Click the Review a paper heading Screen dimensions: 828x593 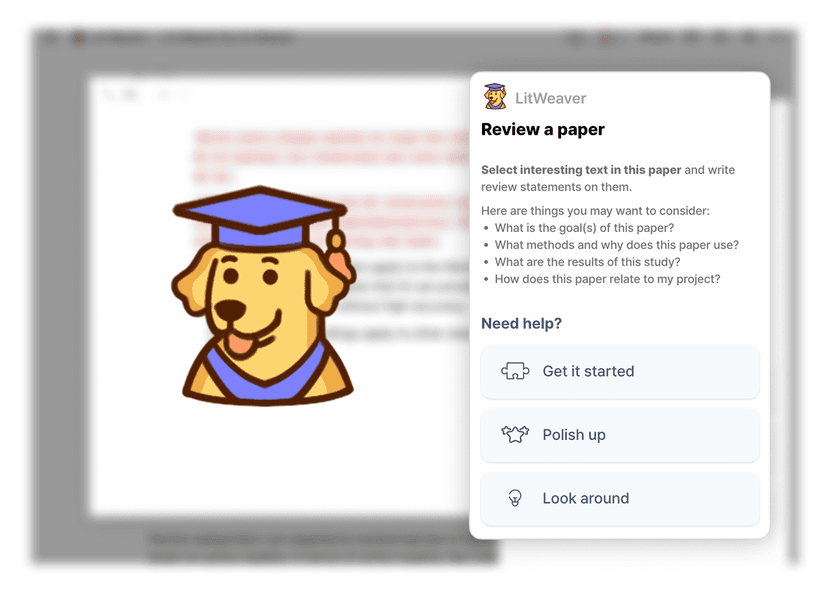click(542, 129)
